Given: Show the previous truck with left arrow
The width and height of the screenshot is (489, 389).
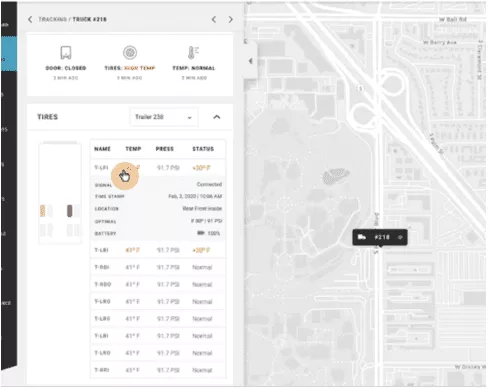Looking at the screenshot, I should (x=214, y=19).
